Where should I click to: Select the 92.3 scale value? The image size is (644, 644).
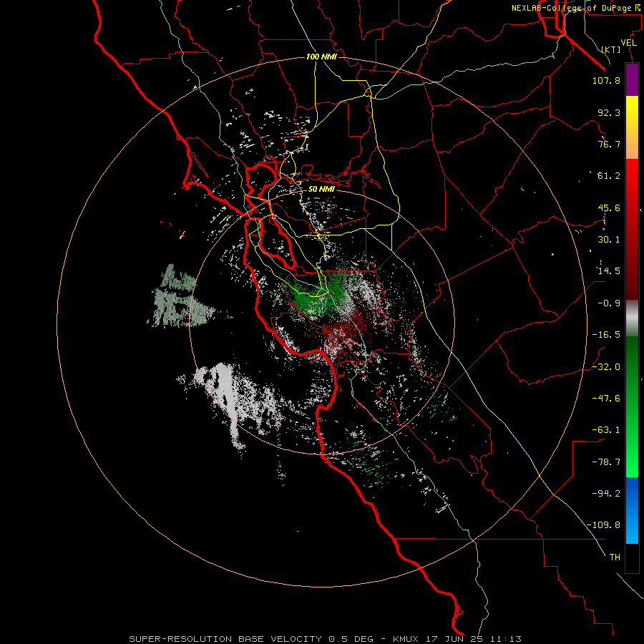tap(609, 112)
